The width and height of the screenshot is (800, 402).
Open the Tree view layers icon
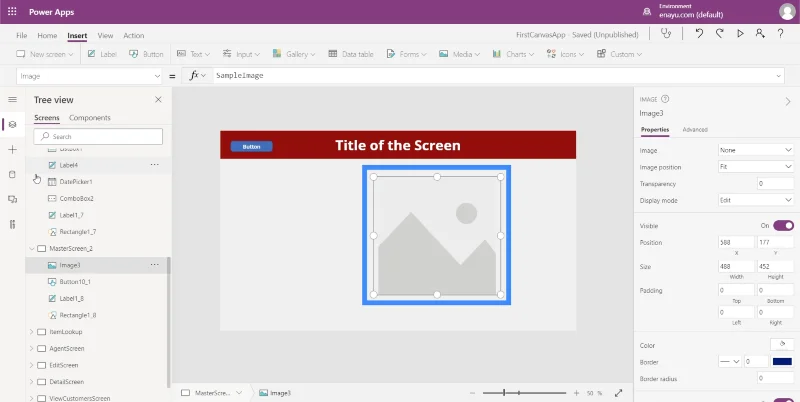click(13, 124)
